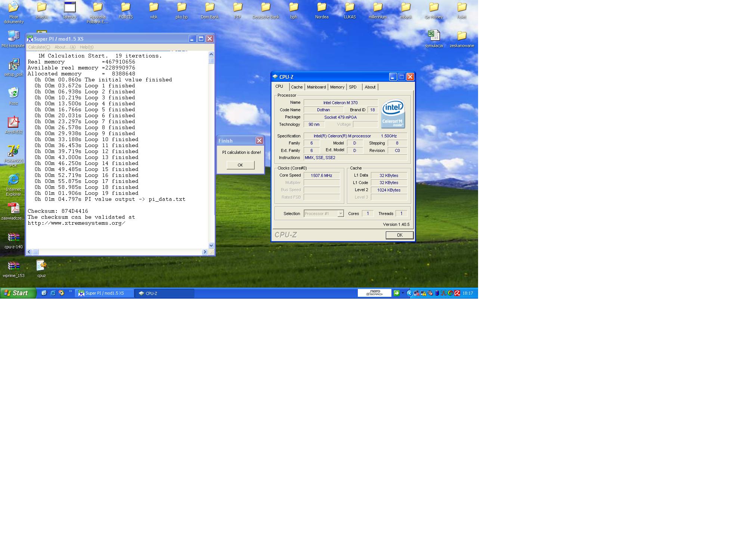The height and width of the screenshot is (560, 747).
Task: Launch the setup_pok installer icon
Action: [13, 68]
